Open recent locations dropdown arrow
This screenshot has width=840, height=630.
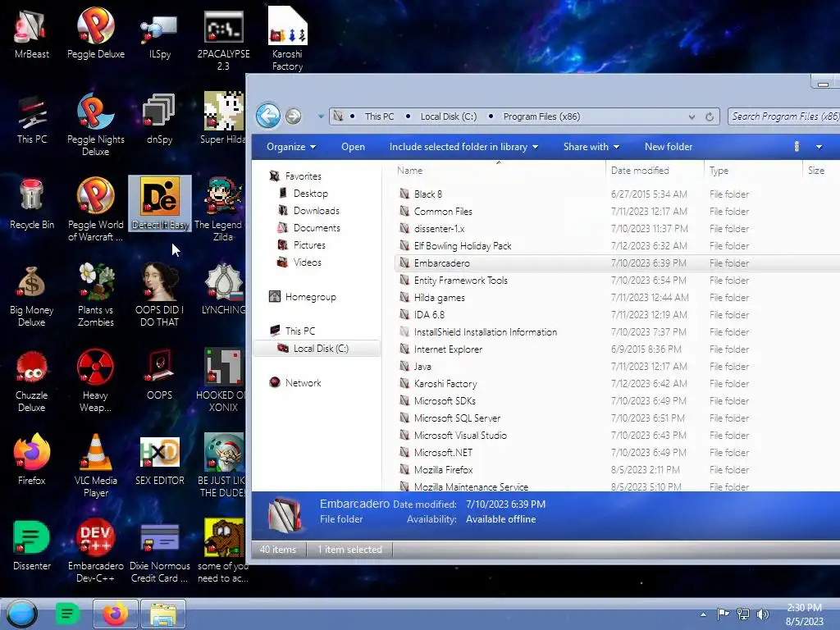[x=321, y=116]
